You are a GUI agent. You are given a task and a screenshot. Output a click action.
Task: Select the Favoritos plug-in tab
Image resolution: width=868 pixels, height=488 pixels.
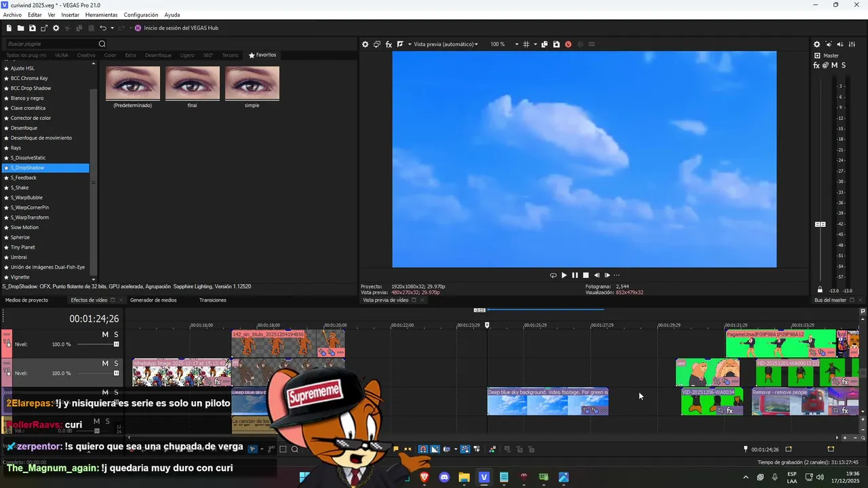point(262,55)
